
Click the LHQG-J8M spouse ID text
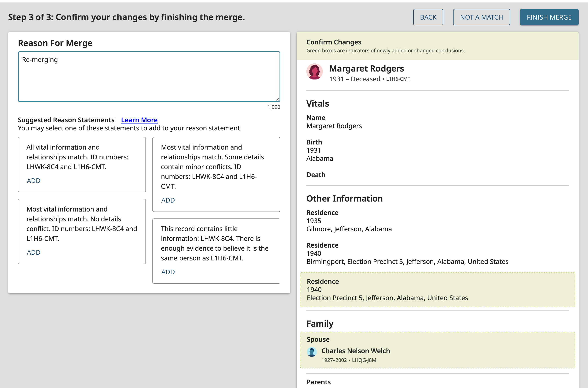[x=364, y=360]
